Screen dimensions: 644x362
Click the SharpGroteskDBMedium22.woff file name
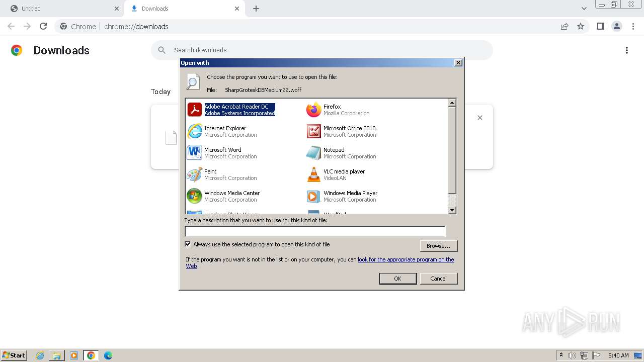(263, 90)
